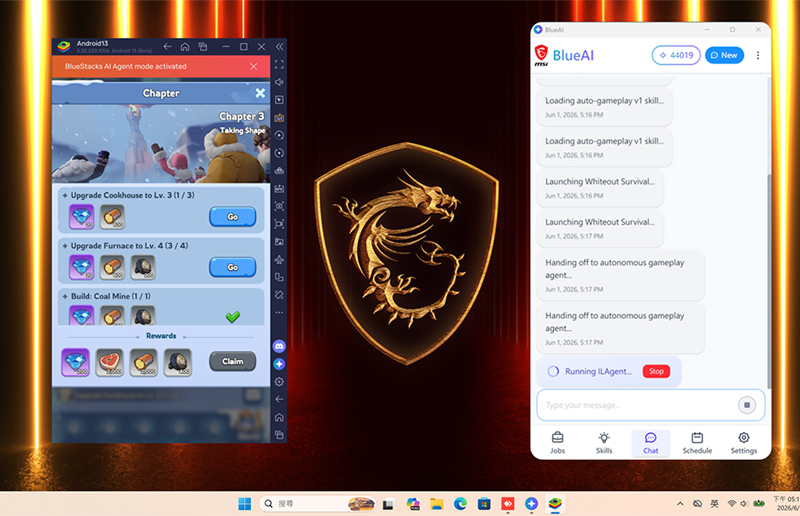Click the 'Upgrade Cookhouse to Lv. 3 (1 / 3)' text
Viewport: 800px width, 516px height.
point(133,195)
